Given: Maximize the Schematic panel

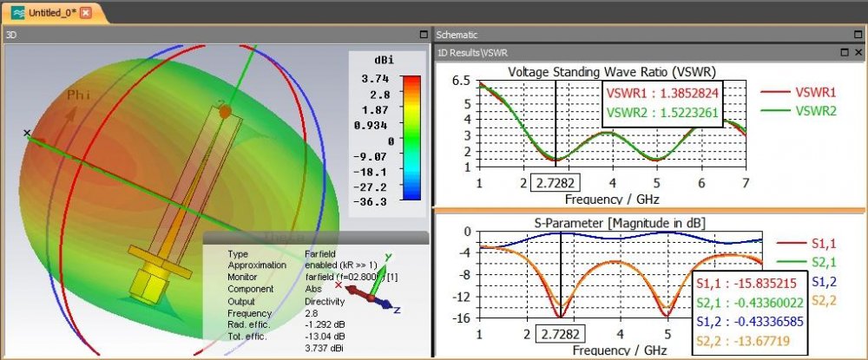Looking at the screenshot, I should pyautogui.click(x=857, y=35).
